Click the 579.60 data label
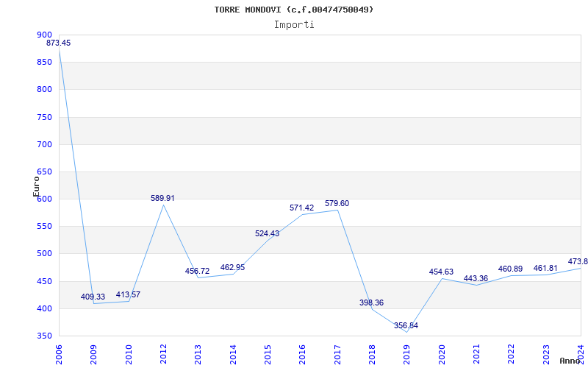588x368 pixels. [x=337, y=204]
